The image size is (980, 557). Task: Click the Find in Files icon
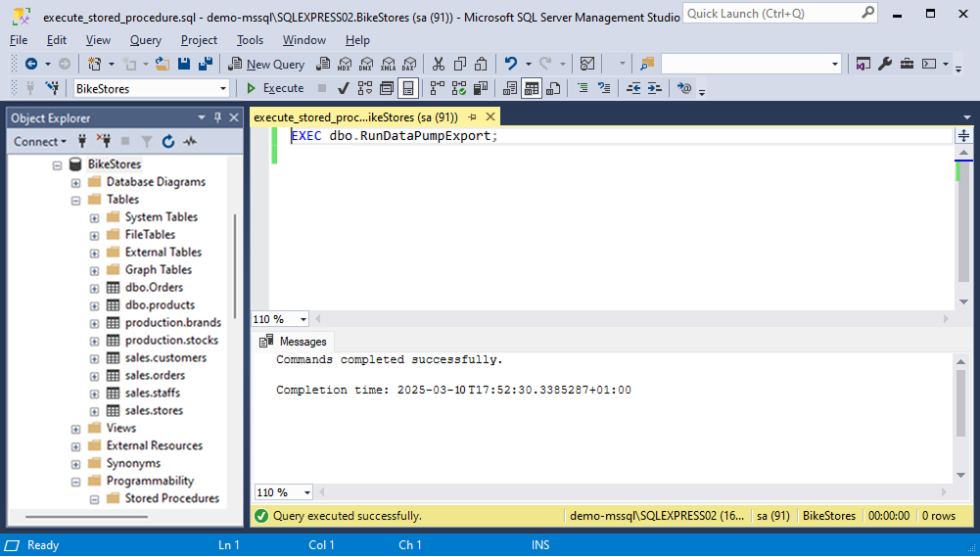click(647, 64)
